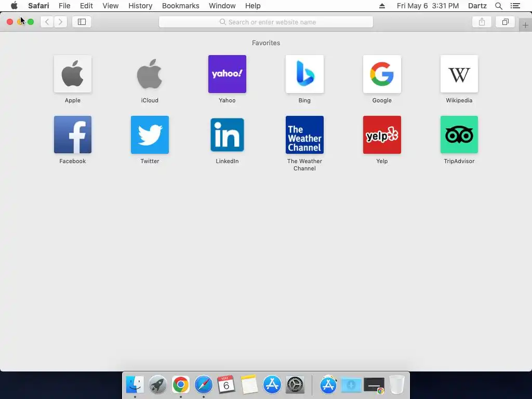Open the Edit menu

pyautogui.click(x=86, y=6)
